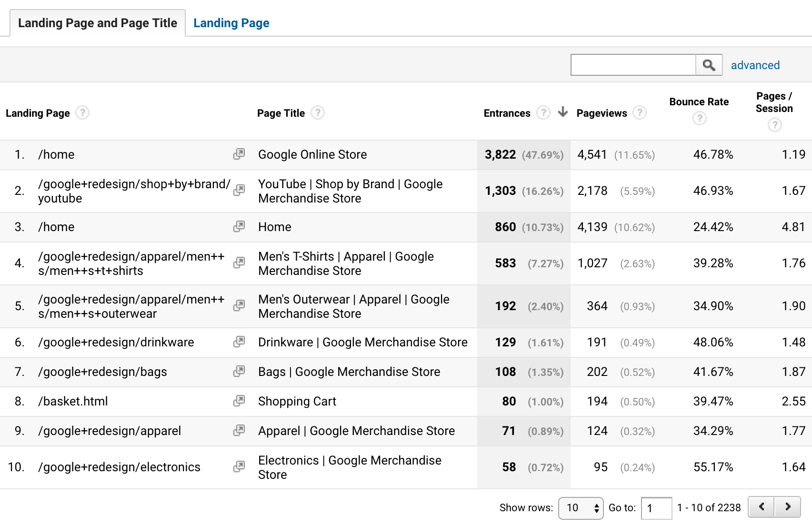Open /home landing page via external link icon
The height and width of the screenshot is (526, 812).
point(239,154)
